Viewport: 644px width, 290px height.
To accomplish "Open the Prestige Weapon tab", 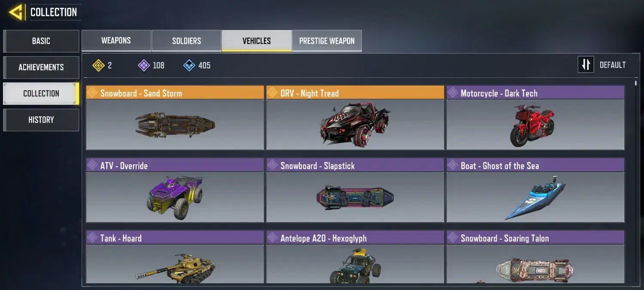I will point(327,41).
